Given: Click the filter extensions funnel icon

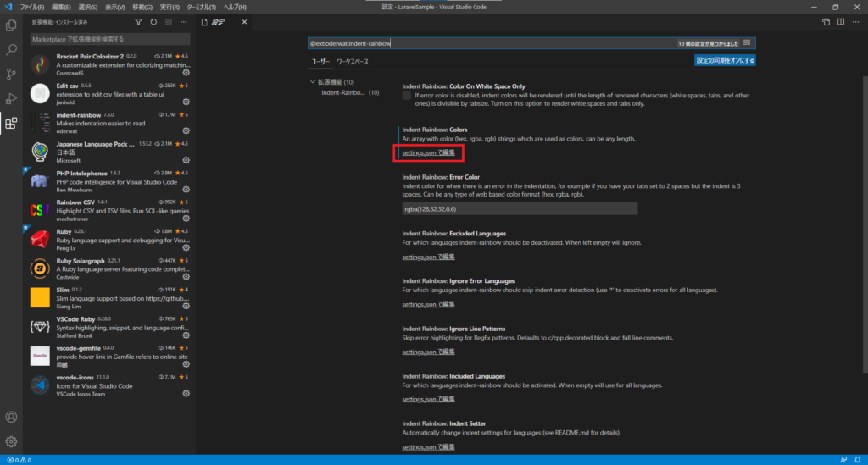Looking at the screenshot, I should (139, 22).
